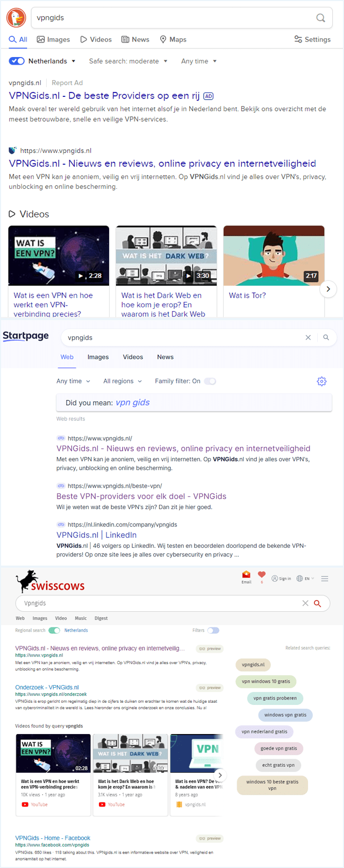Clear the Swisscows search box with X

coord(305,603)
